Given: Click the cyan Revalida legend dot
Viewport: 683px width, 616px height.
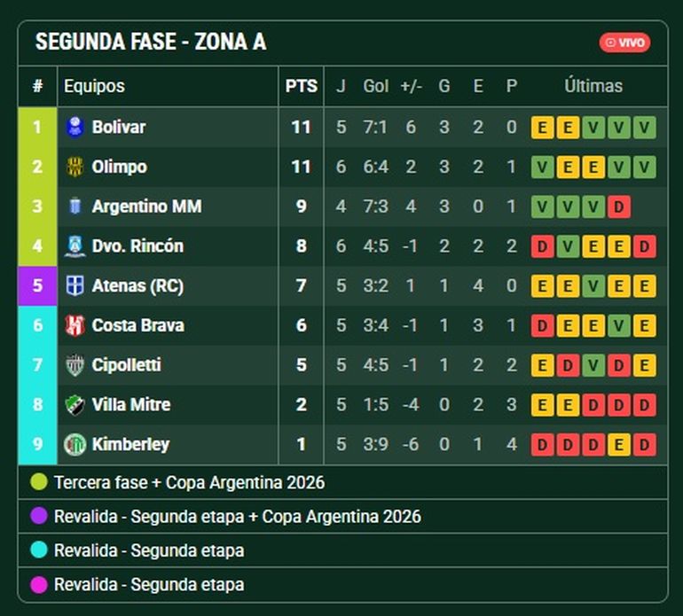Looking at the screenshot, I should point(39,550).
